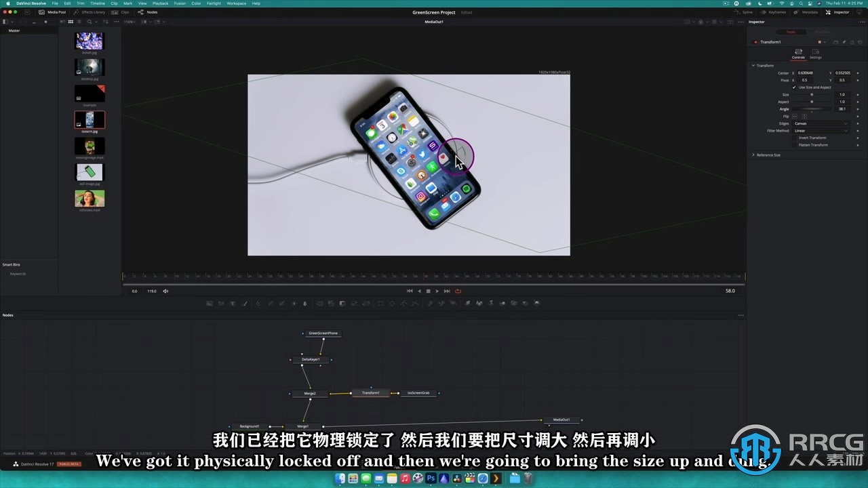This screenshot has width=868, height=488.
Task: Open the Effects Library panel
Action: click(90, 12)
